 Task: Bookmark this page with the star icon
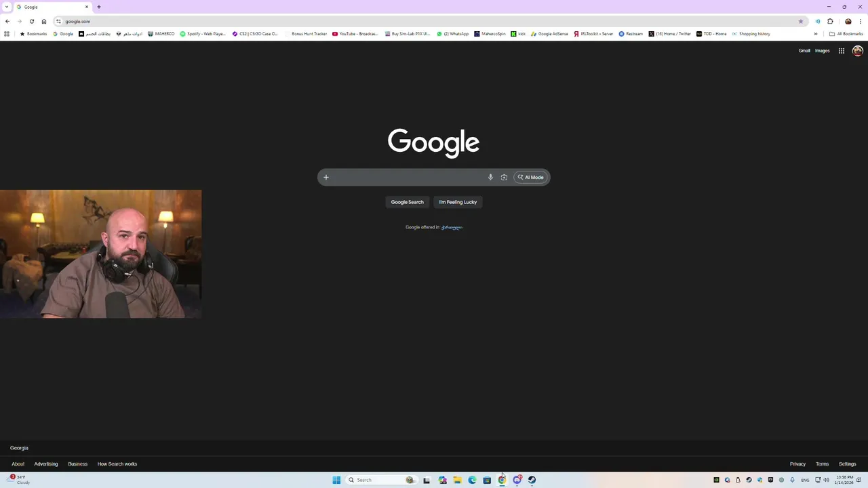pos(800,21)
